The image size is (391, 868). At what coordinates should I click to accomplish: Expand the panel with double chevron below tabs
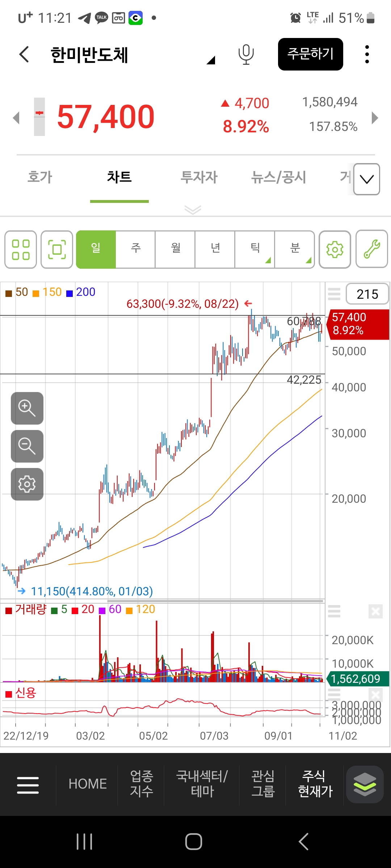[193, 210]
